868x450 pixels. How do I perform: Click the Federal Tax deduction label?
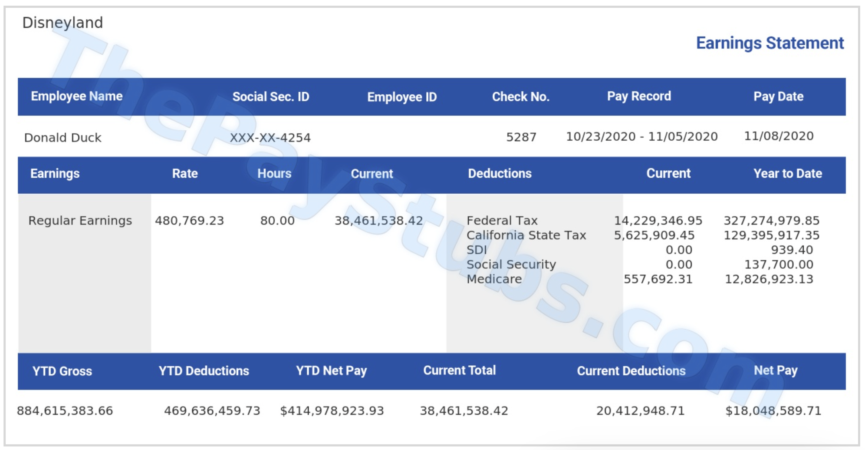502,221
